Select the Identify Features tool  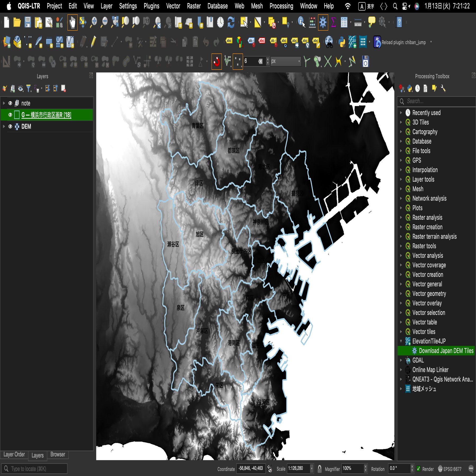301,22
